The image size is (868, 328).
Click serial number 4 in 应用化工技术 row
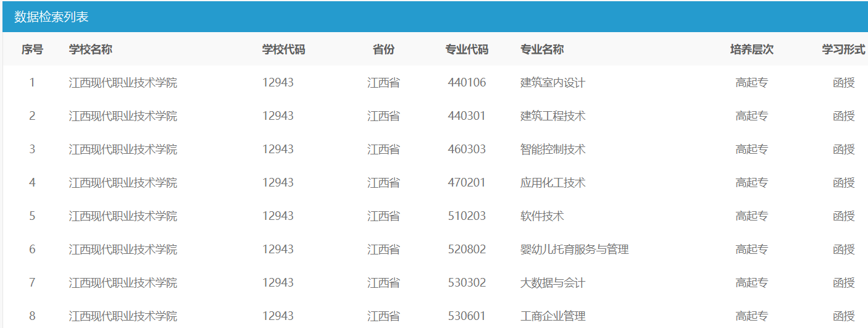pos(32,182)
